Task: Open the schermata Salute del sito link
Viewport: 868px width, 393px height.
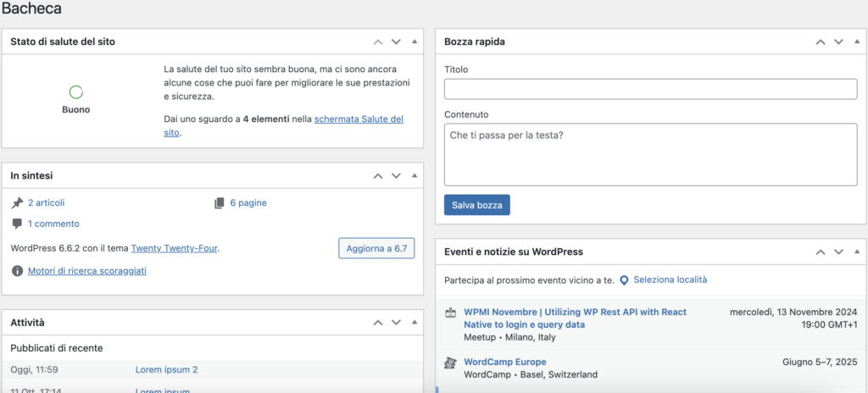Action: 359,120
